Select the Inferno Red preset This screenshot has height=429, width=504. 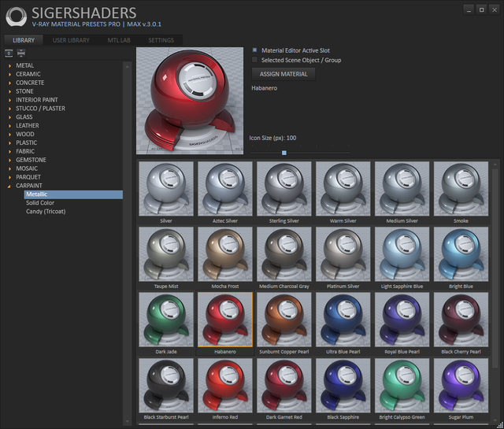coord(225,385)
